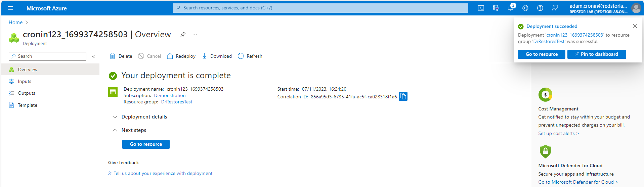
Task: Open Cloud Shell from the top bar
Action: point(481,8)
